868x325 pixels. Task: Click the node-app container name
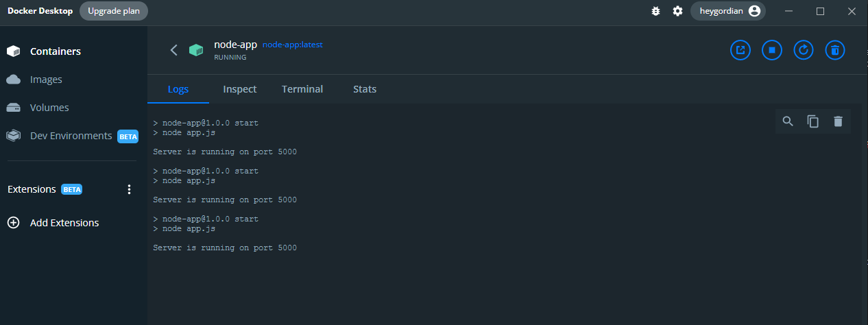(235, 45)
